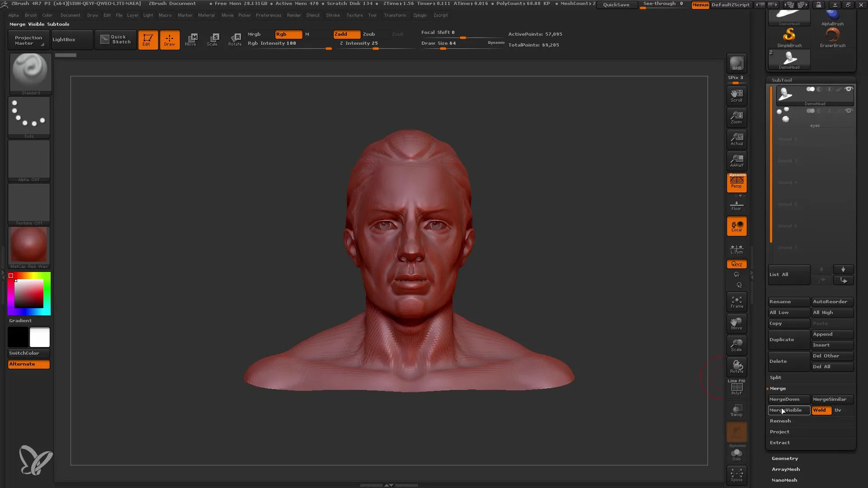Adjust the Z Intensity slider
Image resolution: width=868 pixels, height=488 pixels.
pos(377,45)
